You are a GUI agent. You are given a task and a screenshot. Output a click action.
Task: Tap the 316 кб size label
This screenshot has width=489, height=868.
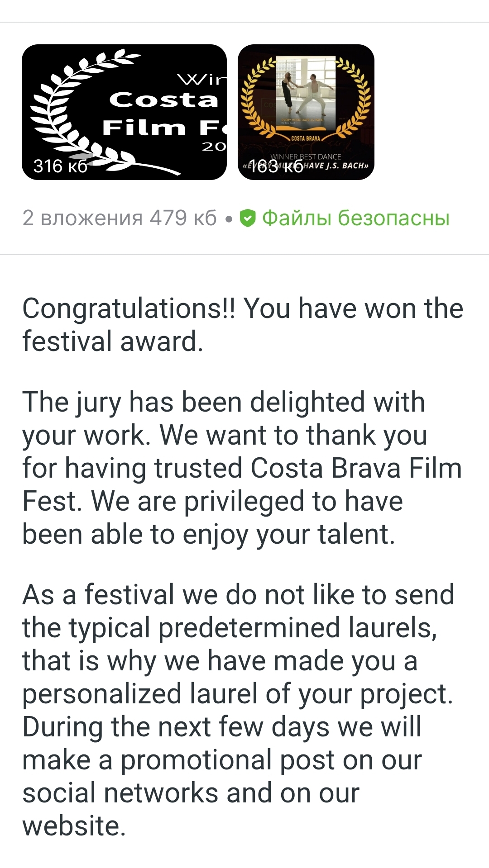(60, 166)
